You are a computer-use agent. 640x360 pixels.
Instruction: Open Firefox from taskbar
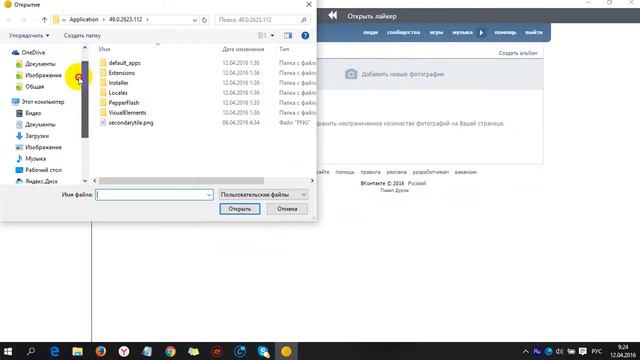[101, 351]
